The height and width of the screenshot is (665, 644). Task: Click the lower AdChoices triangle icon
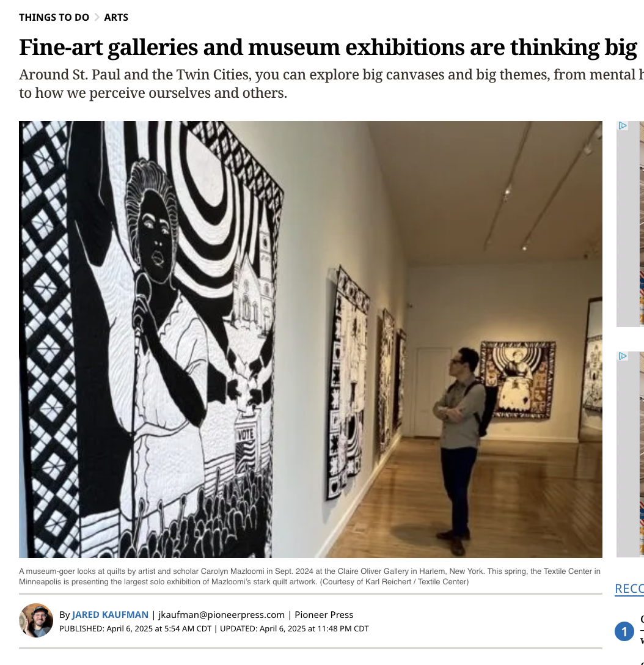(x=623, y=356)
